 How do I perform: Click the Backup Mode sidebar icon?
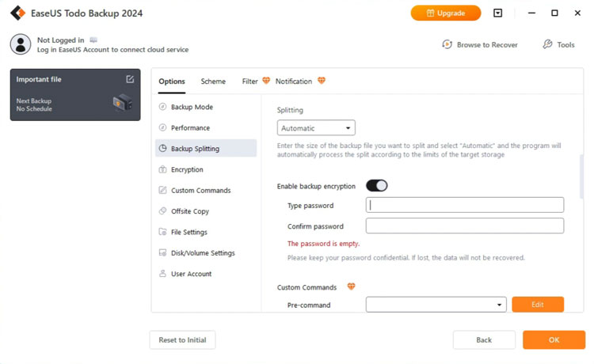click(x=162, y=107)
